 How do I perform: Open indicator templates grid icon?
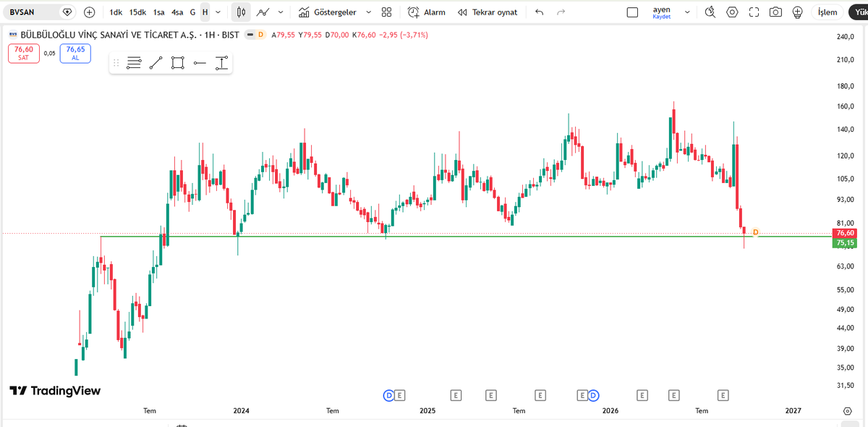387,12
